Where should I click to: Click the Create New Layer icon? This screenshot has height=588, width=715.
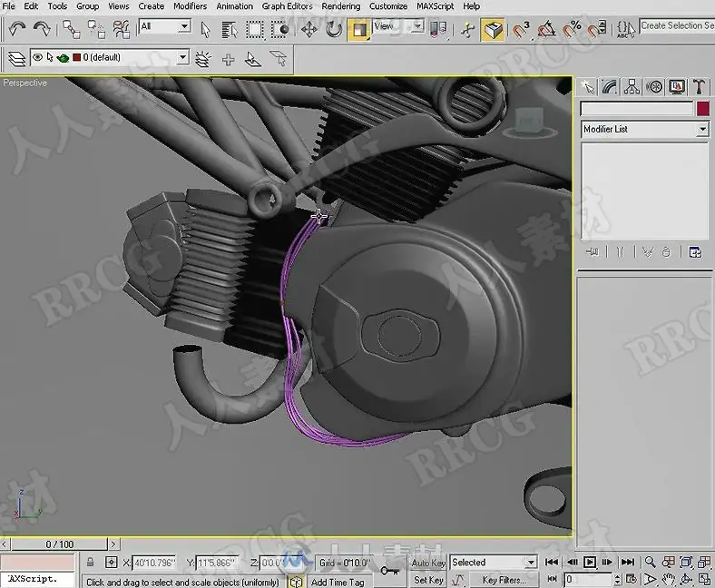pyautogui.click(x=203, y=59)
